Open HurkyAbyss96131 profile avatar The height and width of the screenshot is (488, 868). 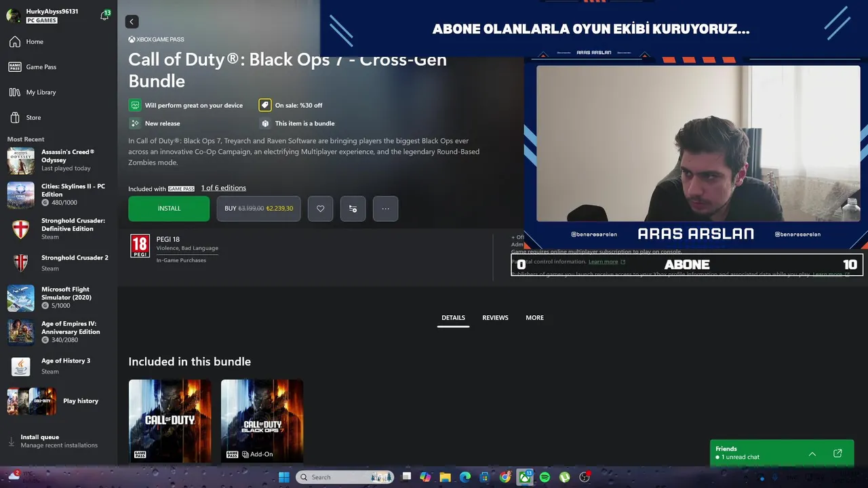[x=14, y=15]
